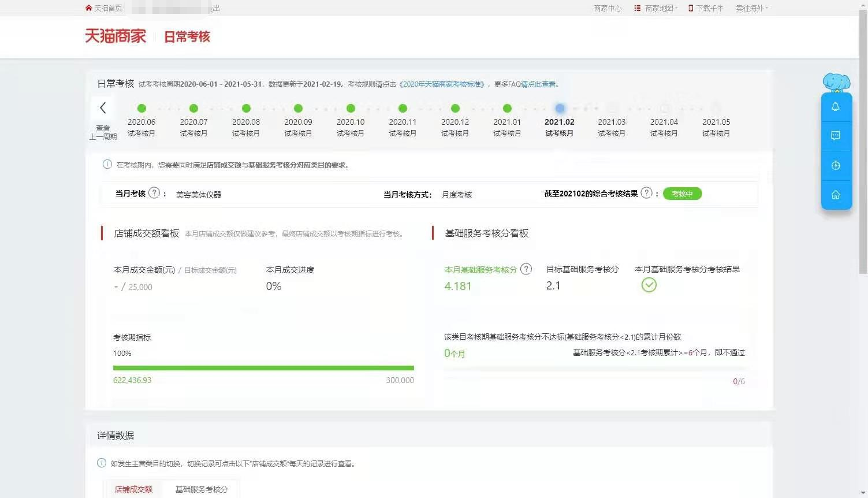Click the home sidebar icon
The image size is (868, 498).
[x=836, y=195]
